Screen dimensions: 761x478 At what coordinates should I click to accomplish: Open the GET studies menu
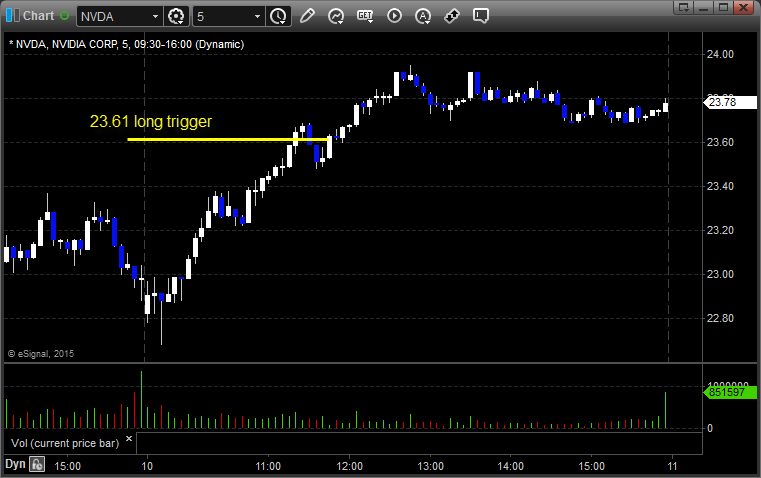365,16
